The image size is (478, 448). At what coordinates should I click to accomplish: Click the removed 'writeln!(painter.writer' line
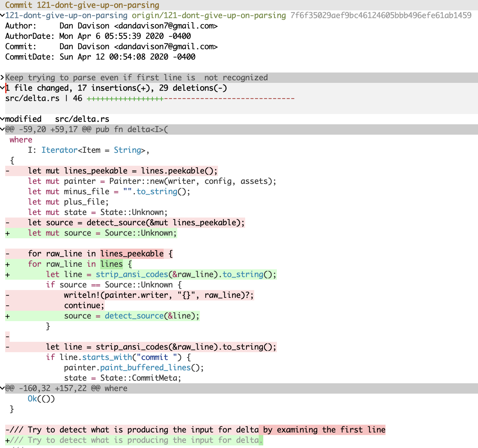[x=130, y=295]
